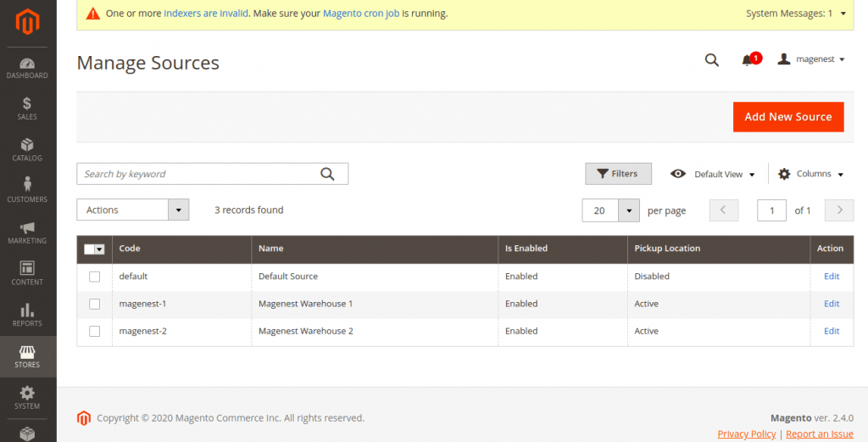Image resolution: width=868 pixels, height=442 pixels.
Task: Tick the checkbox for magenest-1 row
Action: click(95, 304)
